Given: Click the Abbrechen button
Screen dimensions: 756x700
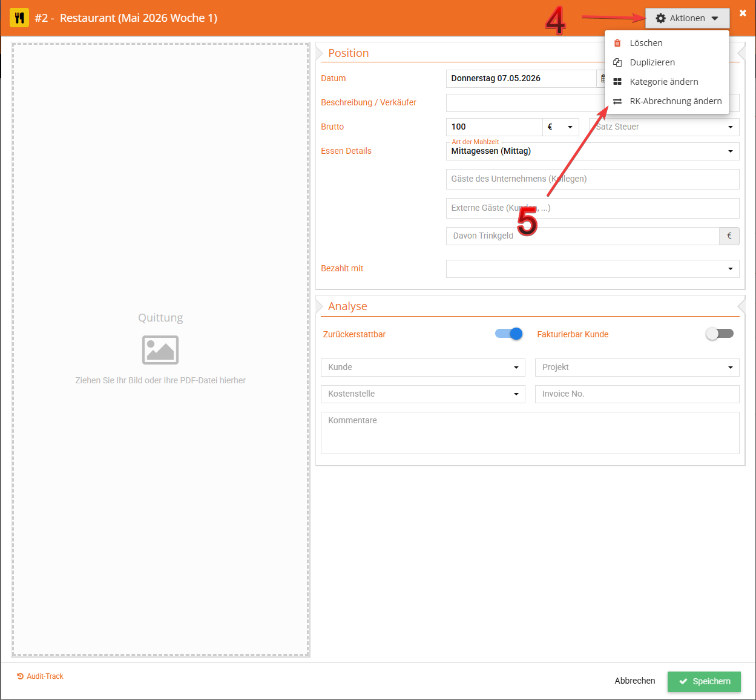Looking at the screenshot, I should point(634,681).
